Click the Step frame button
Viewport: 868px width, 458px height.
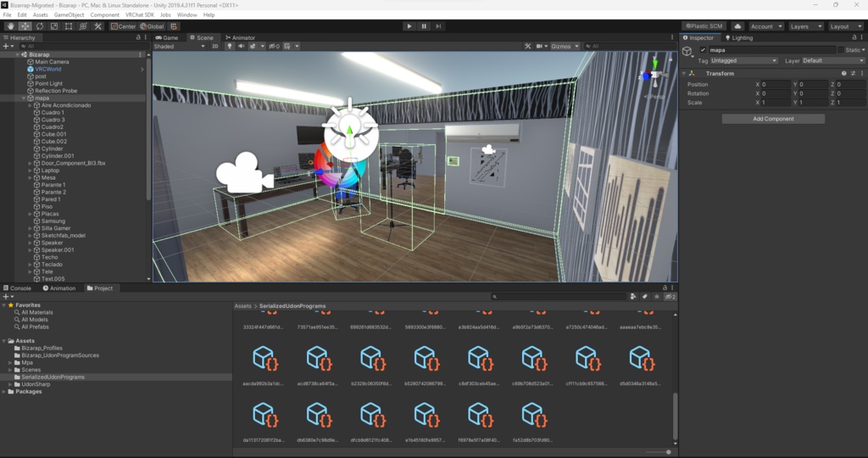point(438,26)
